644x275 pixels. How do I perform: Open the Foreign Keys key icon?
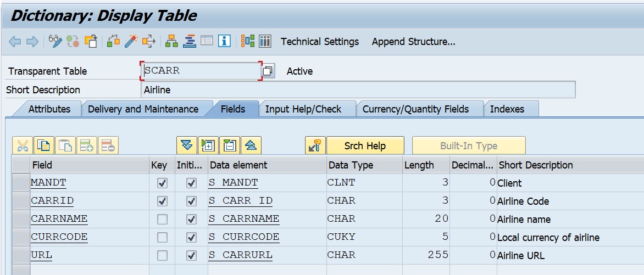(315, 145)
